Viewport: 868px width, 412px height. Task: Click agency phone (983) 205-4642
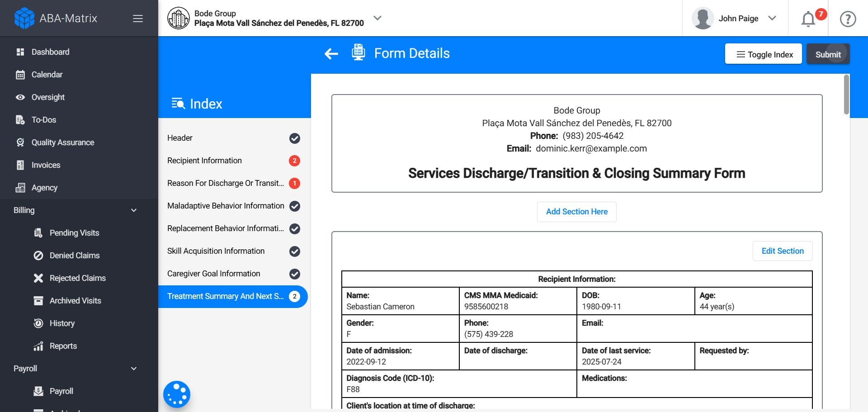pyautogui.click(x=593, y=136)
